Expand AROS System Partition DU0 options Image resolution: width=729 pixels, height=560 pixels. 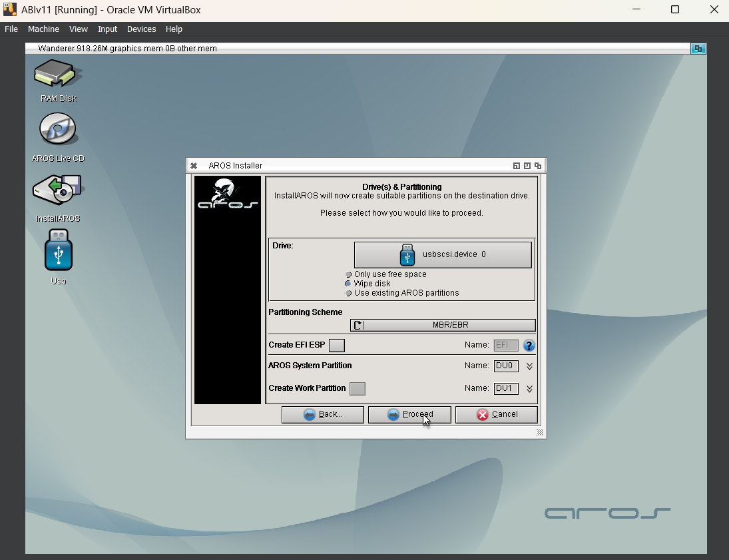[529, 366]
